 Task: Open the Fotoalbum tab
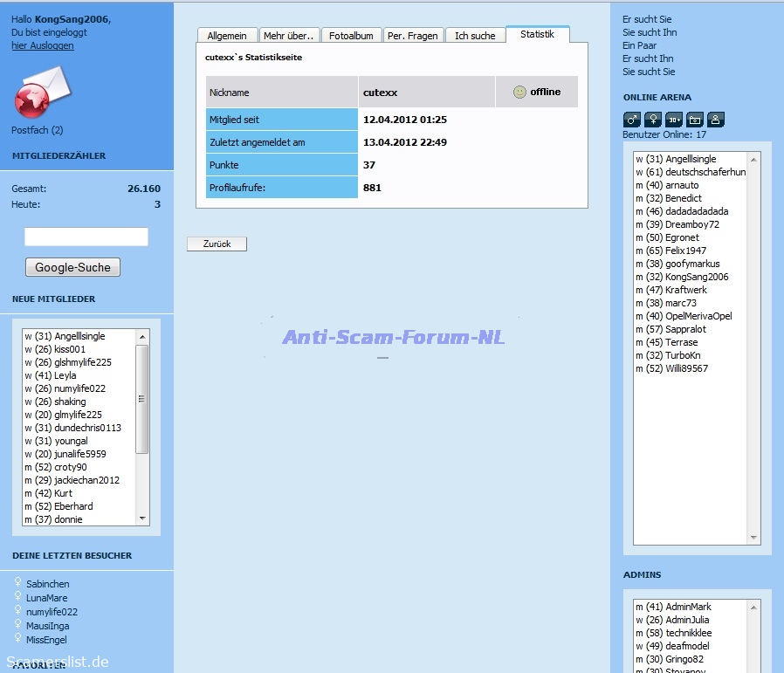(x=351, y=36)
